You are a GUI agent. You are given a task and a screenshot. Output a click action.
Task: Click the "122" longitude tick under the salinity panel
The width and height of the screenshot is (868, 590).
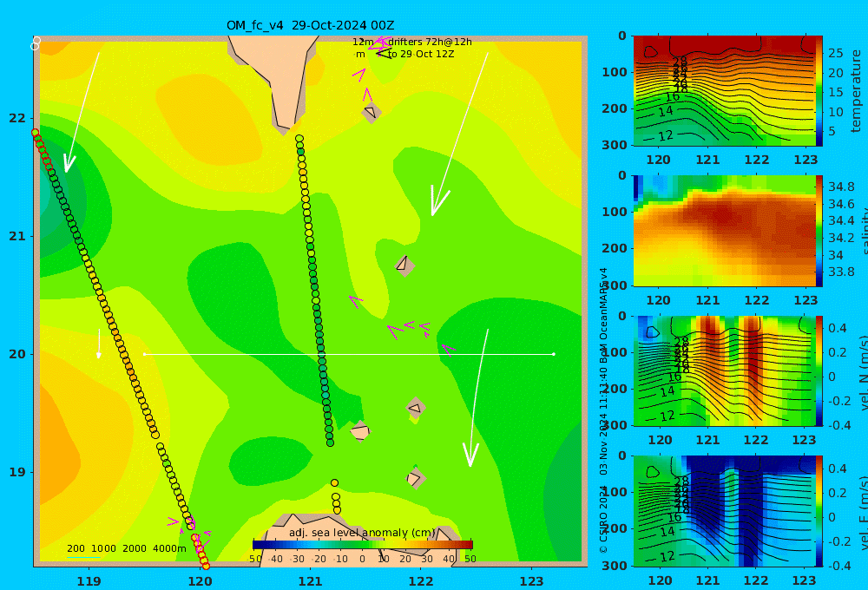click(756, 300)
